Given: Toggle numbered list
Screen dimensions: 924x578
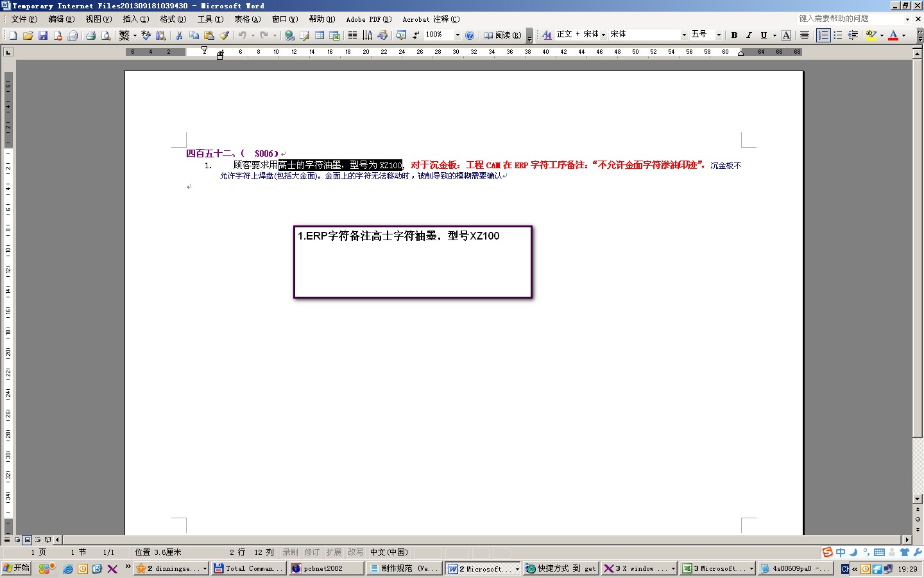Looking at the screenshot, I should (x=823, y=35).
